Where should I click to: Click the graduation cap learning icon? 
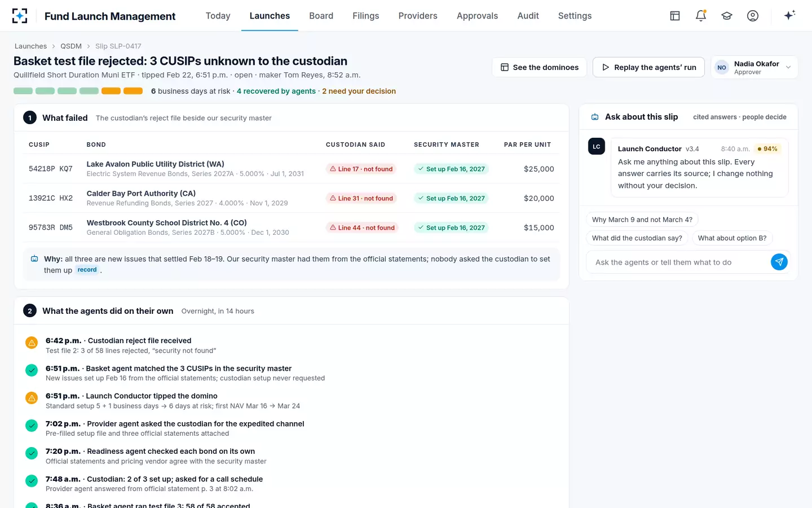(727, 16)
